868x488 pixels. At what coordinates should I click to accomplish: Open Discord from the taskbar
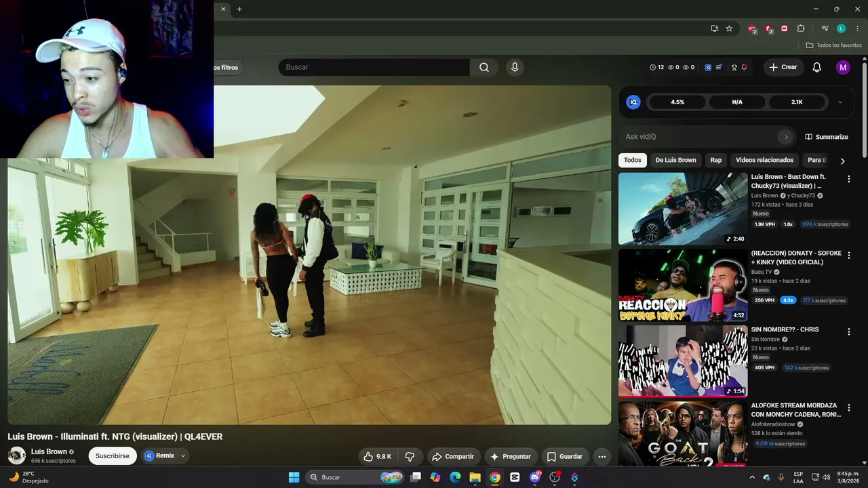535,477
